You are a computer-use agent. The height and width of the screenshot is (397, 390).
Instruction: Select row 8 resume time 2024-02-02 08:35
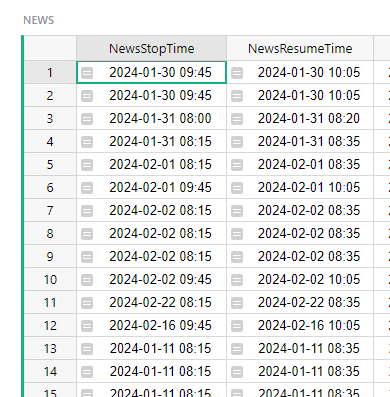pyautogui.click(x=300, y=233)
